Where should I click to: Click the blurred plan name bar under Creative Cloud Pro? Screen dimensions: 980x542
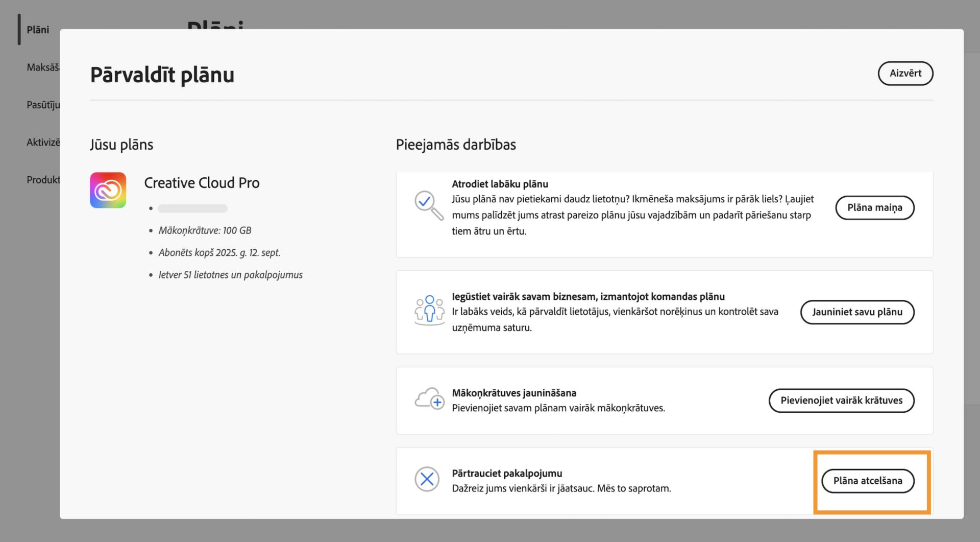coord(192,208)
